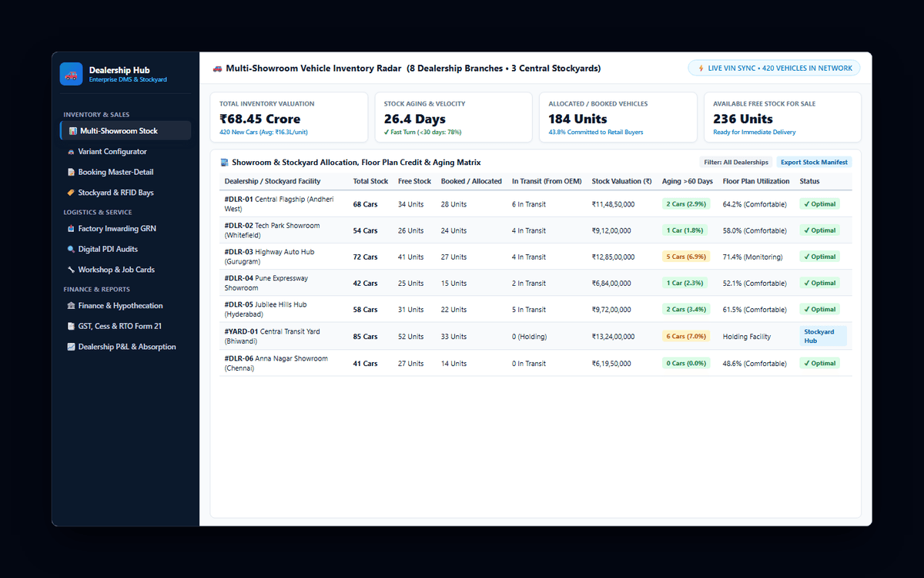Click the lightning icon in Live VIN Sync
The height and width of the screenshot is (578, 924).
tap(701, 69)
